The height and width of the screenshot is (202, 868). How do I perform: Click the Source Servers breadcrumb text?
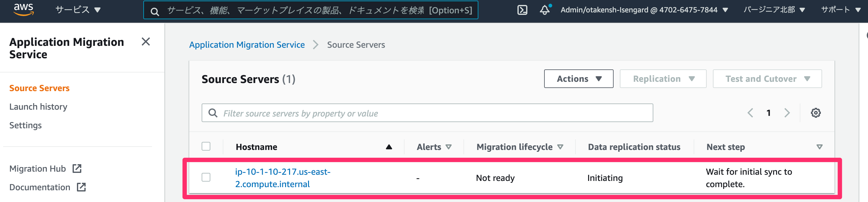pyautogui.click(x=356, y=45)
